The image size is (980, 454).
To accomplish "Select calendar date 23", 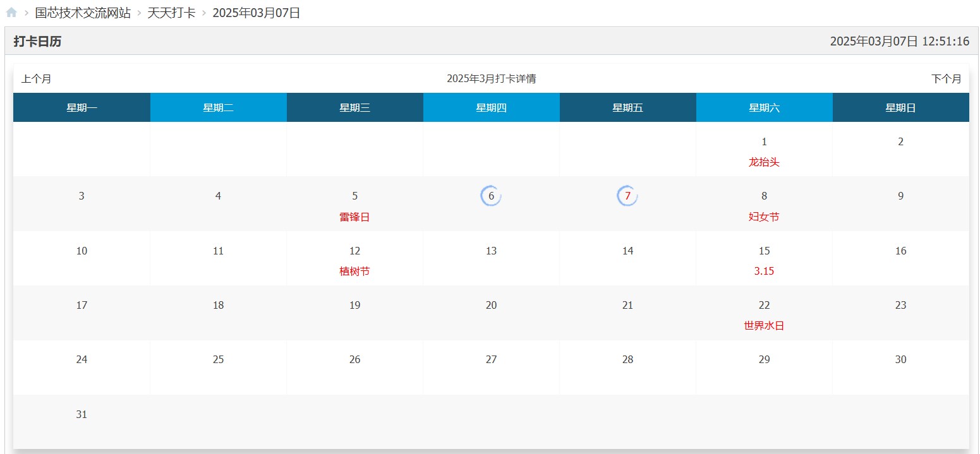I will pyautogui.click(x=900, y=305).
